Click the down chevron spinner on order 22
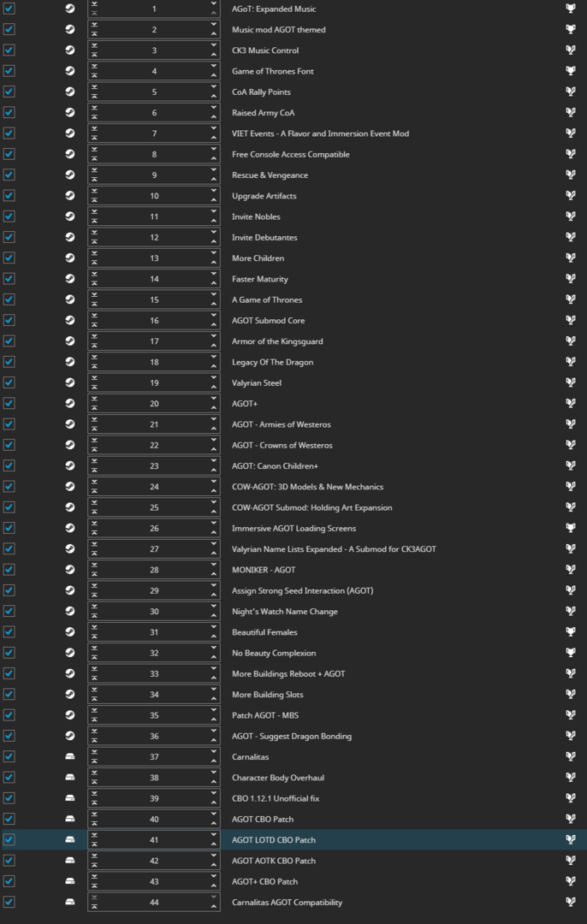 coord(213,441)
